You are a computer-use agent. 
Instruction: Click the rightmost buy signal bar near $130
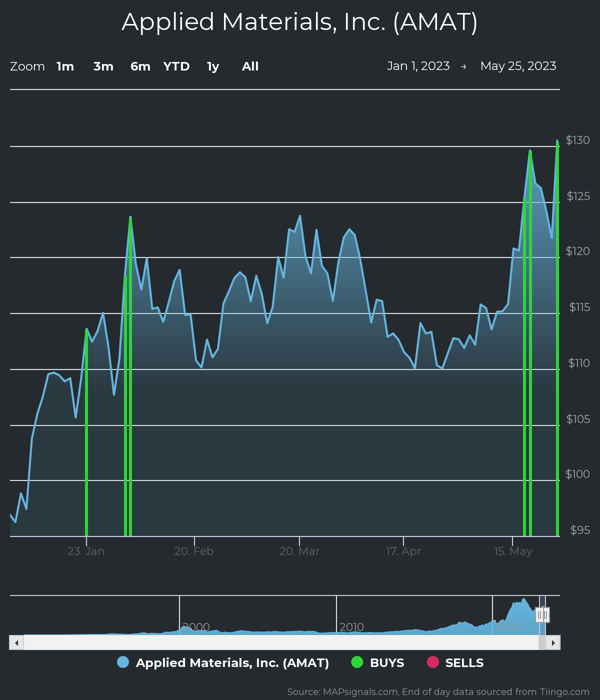pyautogui.click(x=557, y=339)
